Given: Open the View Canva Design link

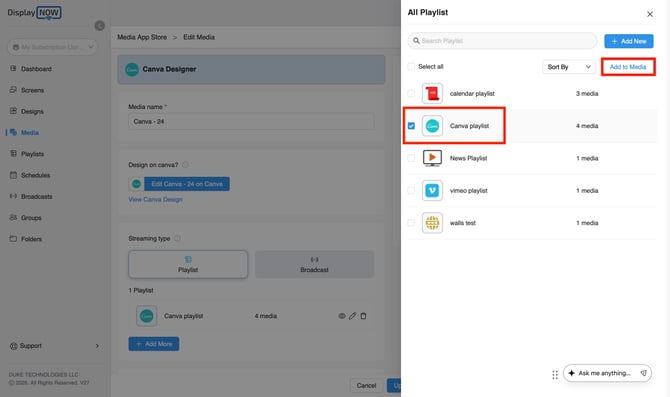Looking at the screenshot, I should pos(156,200).
